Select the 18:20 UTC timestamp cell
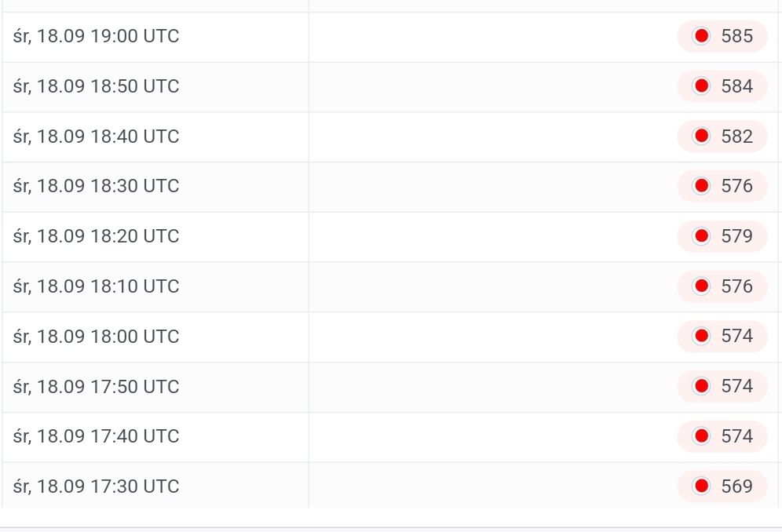The height and width of the screenshot is (532, 782). (x=97, y=236)
